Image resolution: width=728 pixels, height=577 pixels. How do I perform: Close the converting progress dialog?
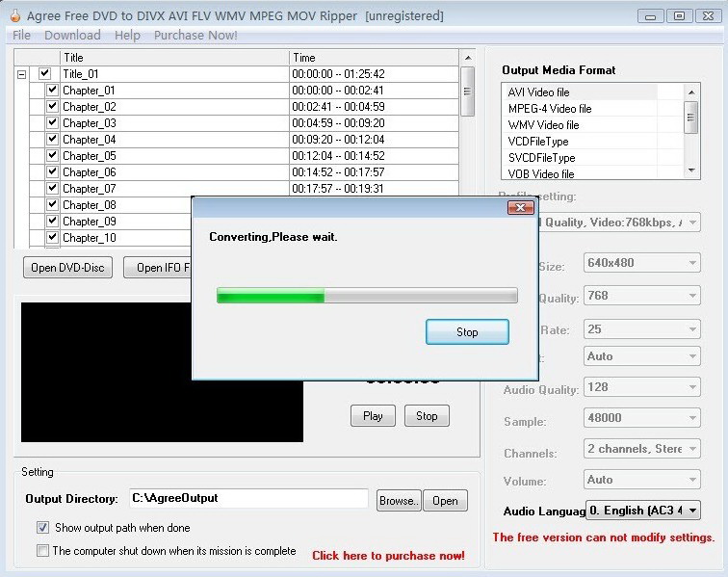(520, 208)
